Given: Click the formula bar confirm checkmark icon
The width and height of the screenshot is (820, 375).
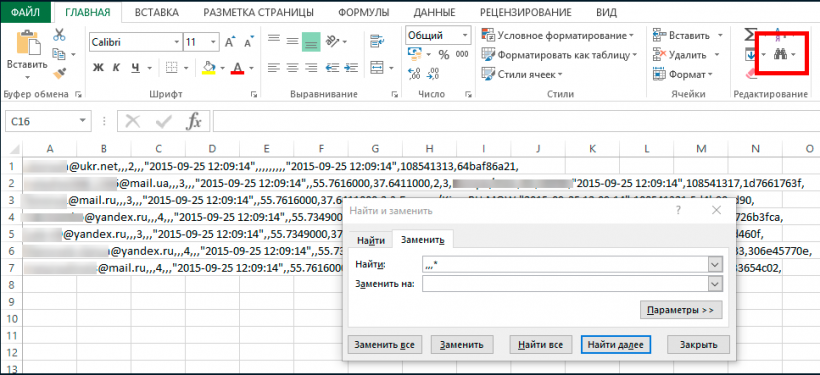Looking at the screenshot, I should pyautogui.click(x=164, y=121).
